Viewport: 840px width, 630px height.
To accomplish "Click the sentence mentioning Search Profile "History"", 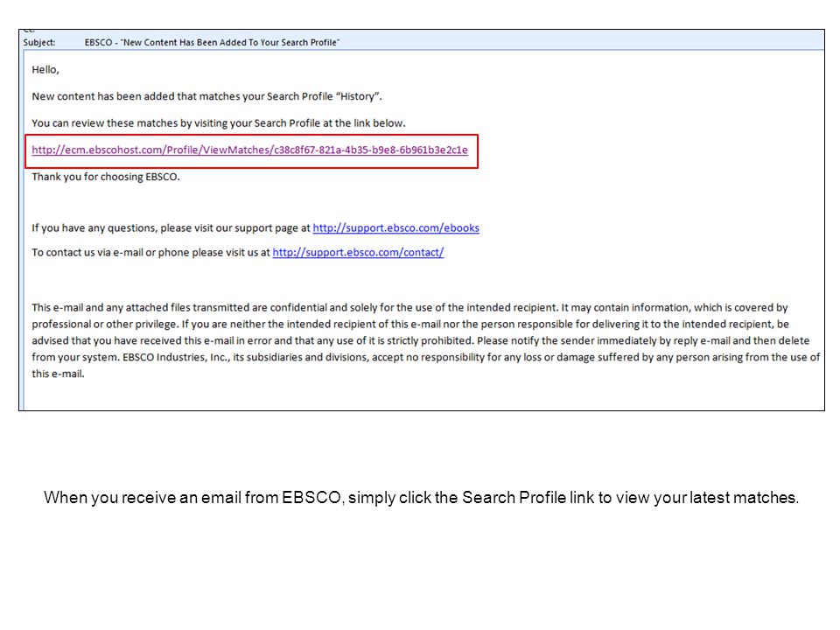I will 206,96.
